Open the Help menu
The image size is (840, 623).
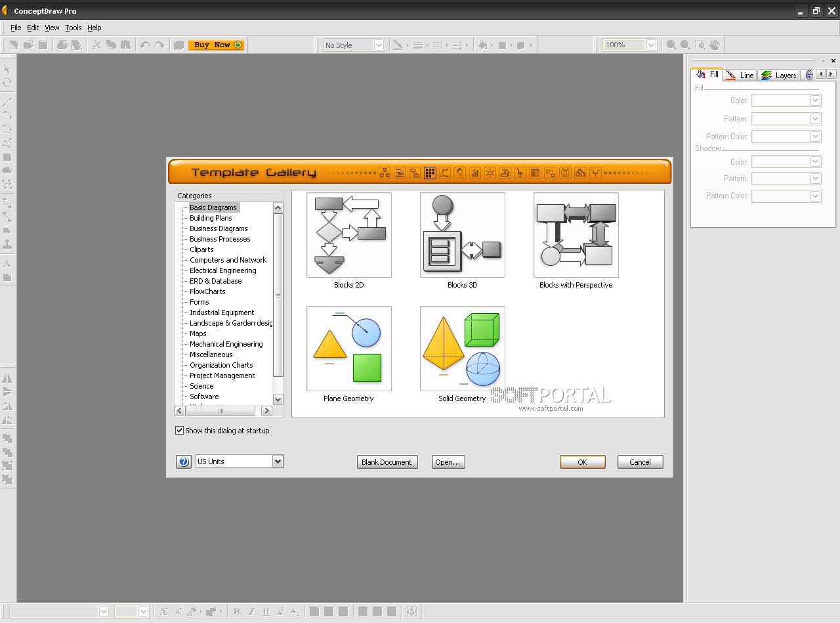click(94, 28)
